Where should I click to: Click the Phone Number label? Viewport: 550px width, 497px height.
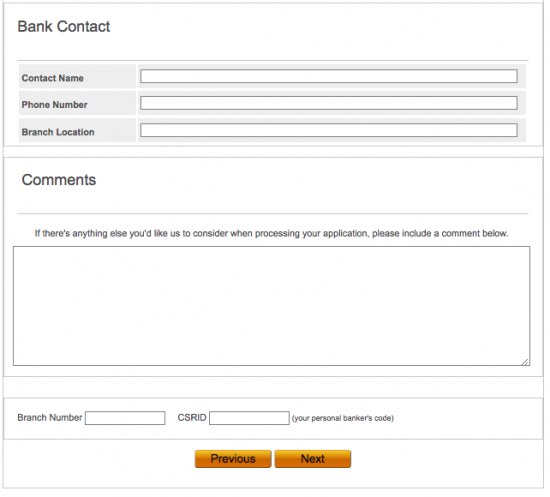[x=54, y=105]
